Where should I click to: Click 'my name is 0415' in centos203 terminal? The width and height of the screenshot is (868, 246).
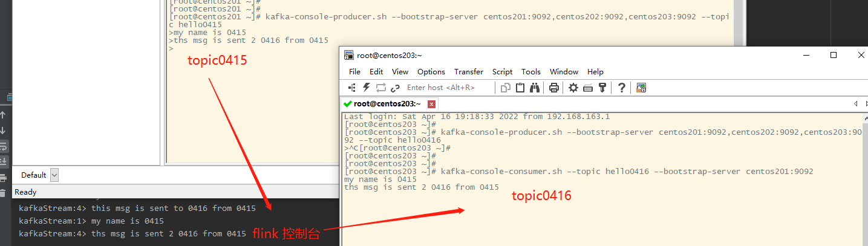(380, 179)
